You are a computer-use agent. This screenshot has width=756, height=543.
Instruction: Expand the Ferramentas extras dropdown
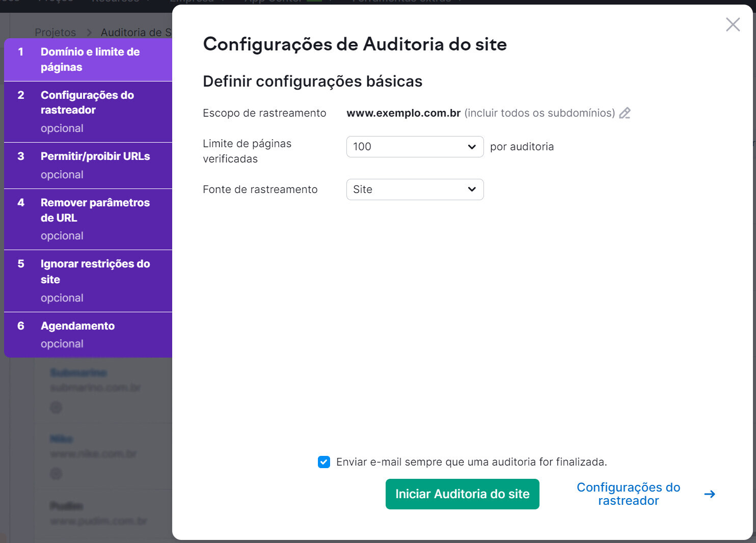459,1
